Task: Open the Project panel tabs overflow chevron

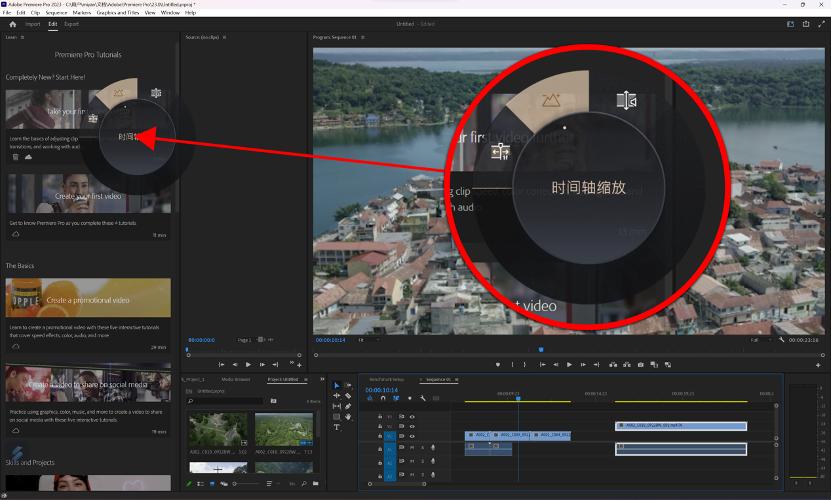Action: 322,379
